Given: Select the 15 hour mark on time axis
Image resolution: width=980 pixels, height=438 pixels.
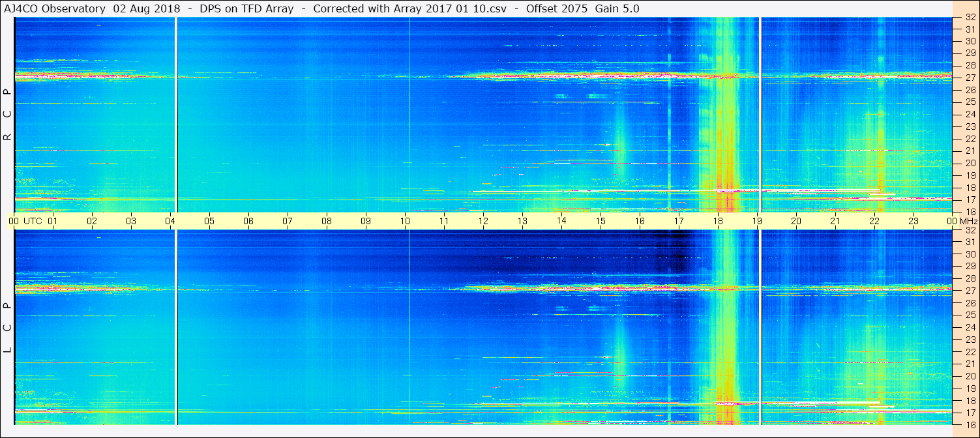Looking at the screenshot, I should (601, 221).
